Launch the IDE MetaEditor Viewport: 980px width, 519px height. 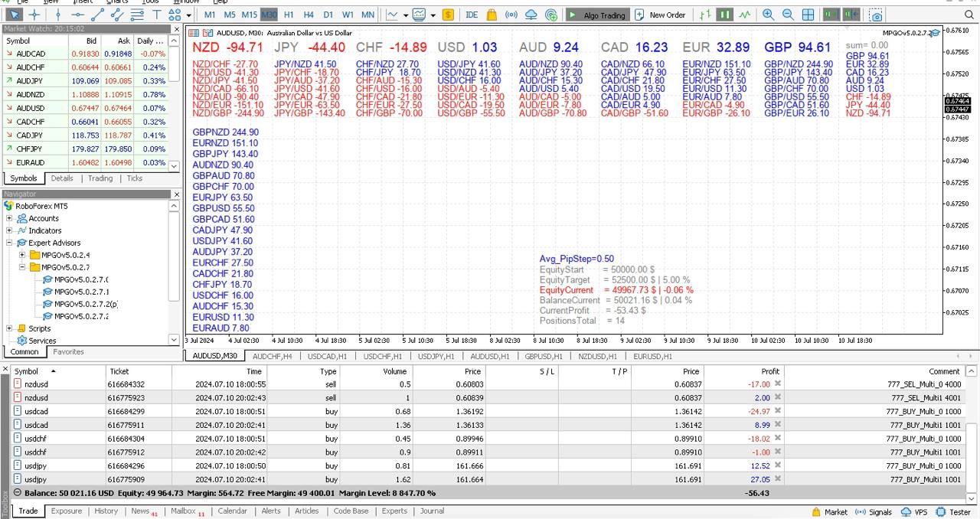point(472,15)
